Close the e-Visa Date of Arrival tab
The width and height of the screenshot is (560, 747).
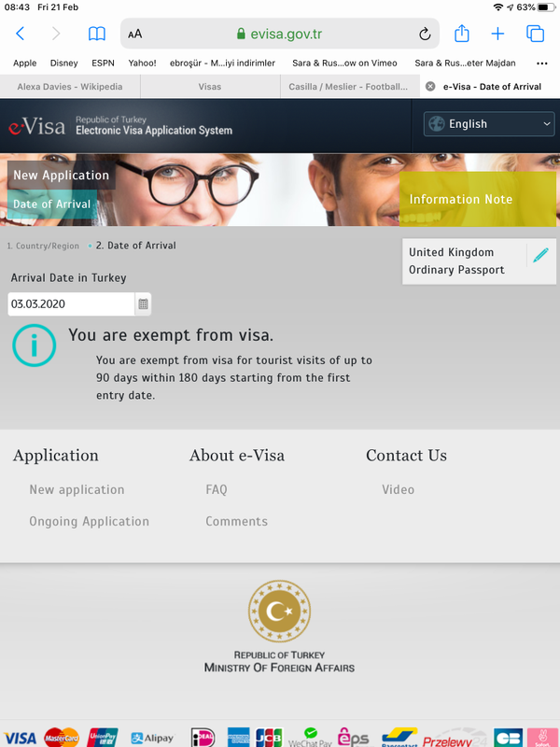click(x=430, y=86)
